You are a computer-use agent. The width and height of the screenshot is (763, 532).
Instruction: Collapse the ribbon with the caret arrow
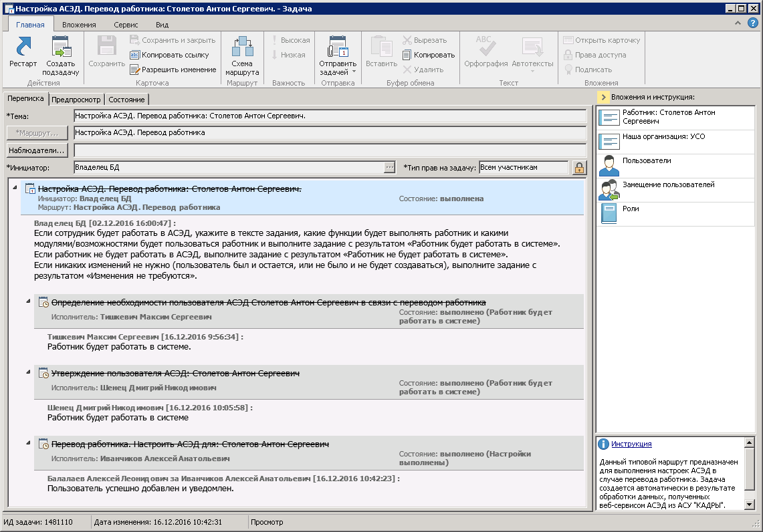pos(738,23)
